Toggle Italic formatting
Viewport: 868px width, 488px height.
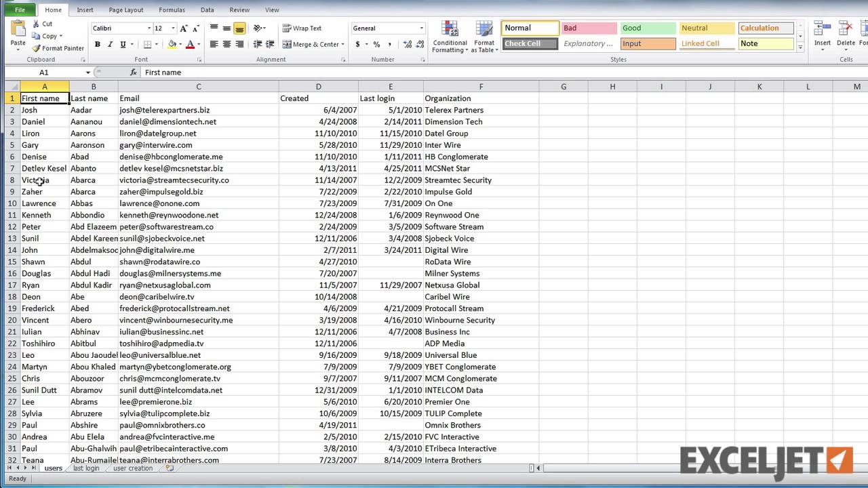[109, 44]
